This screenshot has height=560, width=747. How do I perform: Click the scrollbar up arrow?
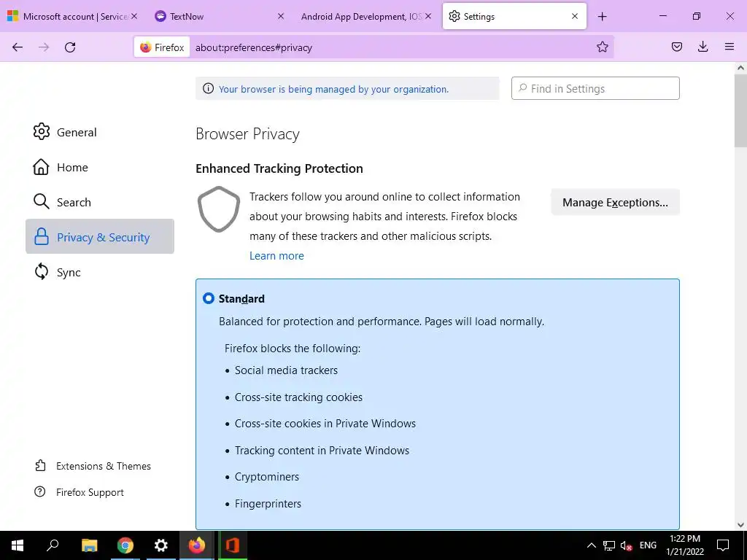pos(740,68)
